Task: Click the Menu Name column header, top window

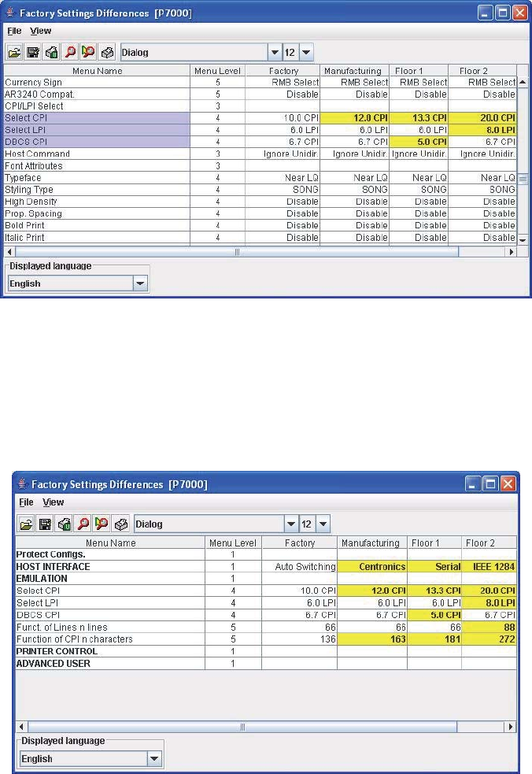Action: pyautogui.click(x=97, y=71)
